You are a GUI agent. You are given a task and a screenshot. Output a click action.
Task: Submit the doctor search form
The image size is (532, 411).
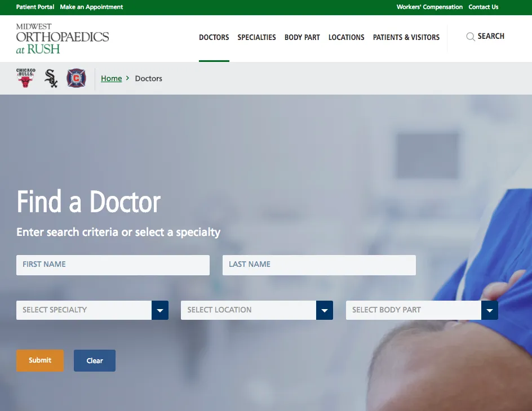[x=40, y=360]
